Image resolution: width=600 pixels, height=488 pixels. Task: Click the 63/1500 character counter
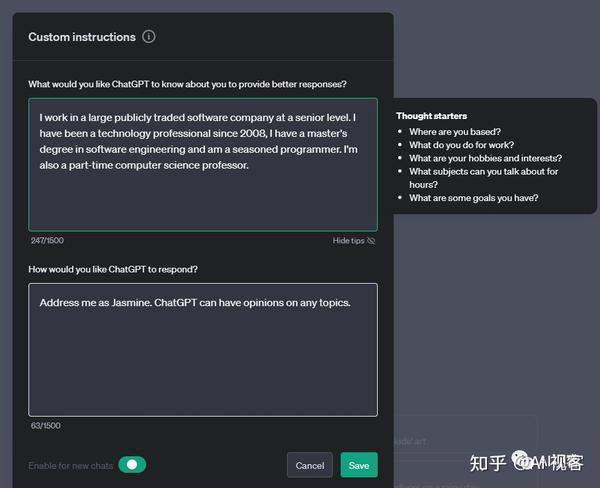(x=44, y=426)
